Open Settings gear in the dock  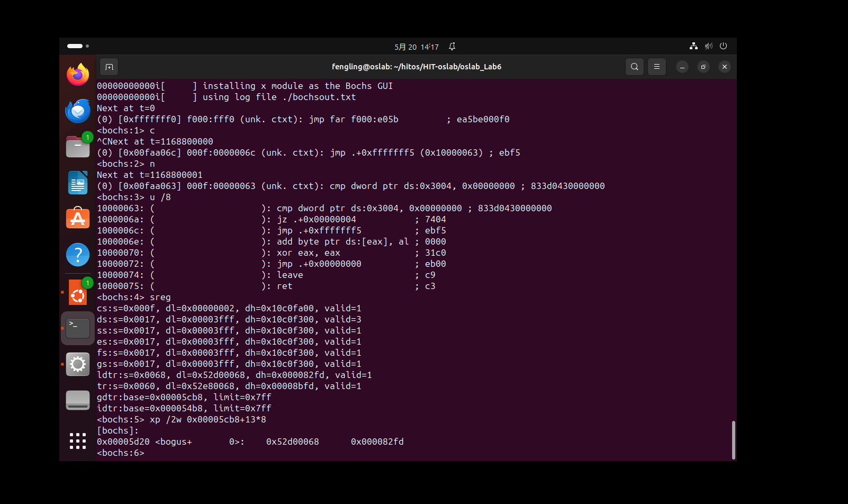point(78,364)
